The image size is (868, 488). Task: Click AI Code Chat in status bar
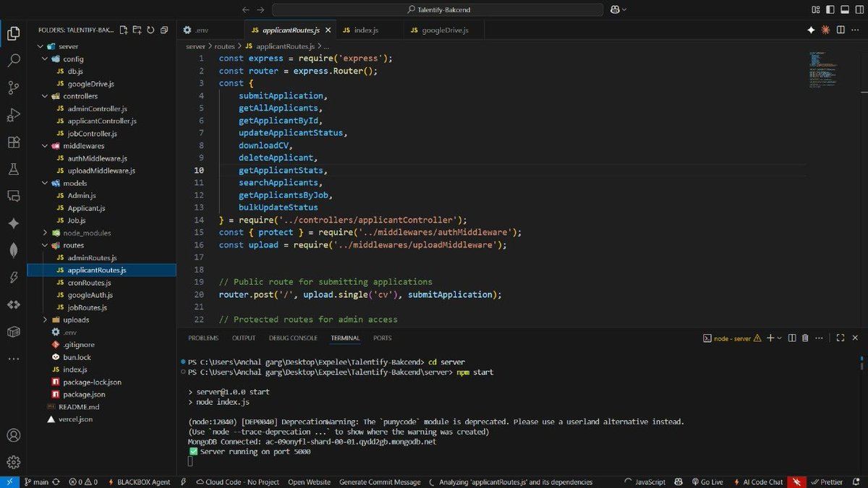tap(757, 481)
